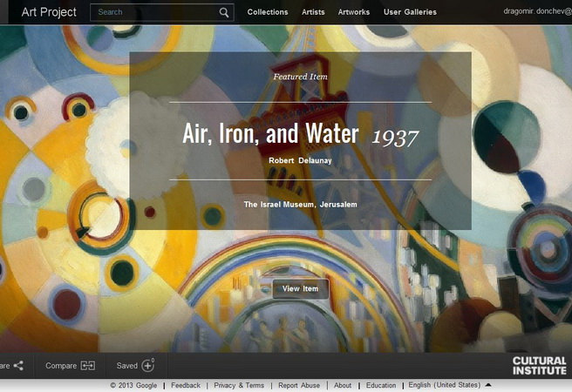Image resolution: width=572 pixels, height=392 pixels.
Task: Click the dragomir.donchev account name
Action: coord(538,11)
